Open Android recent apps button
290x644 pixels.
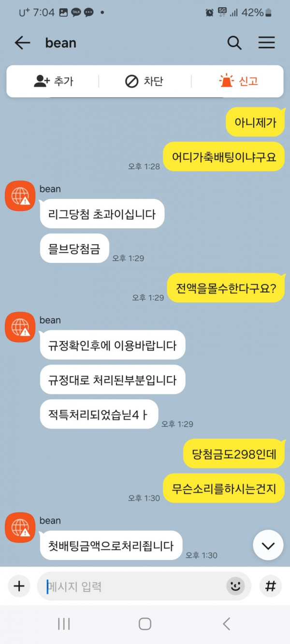[x=64, y=624]
